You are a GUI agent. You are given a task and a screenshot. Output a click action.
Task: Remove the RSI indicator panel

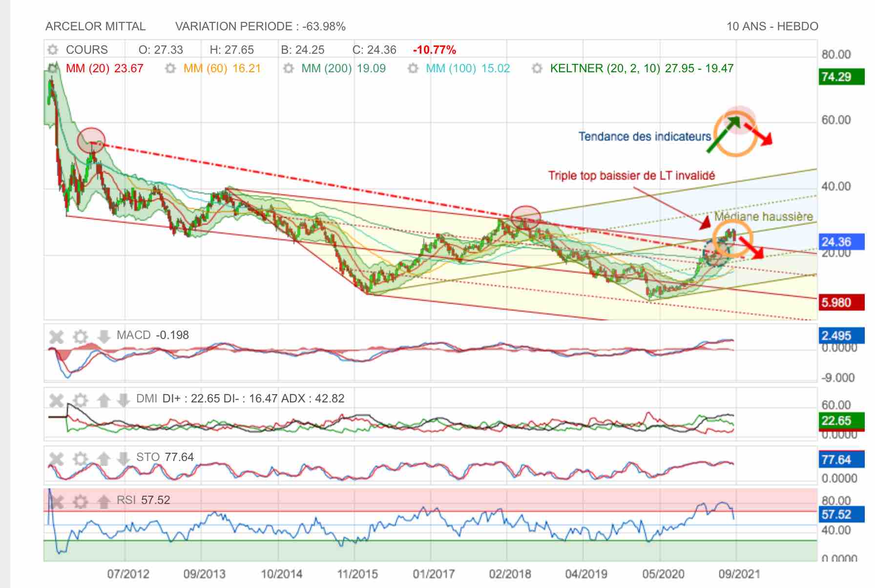57,501
